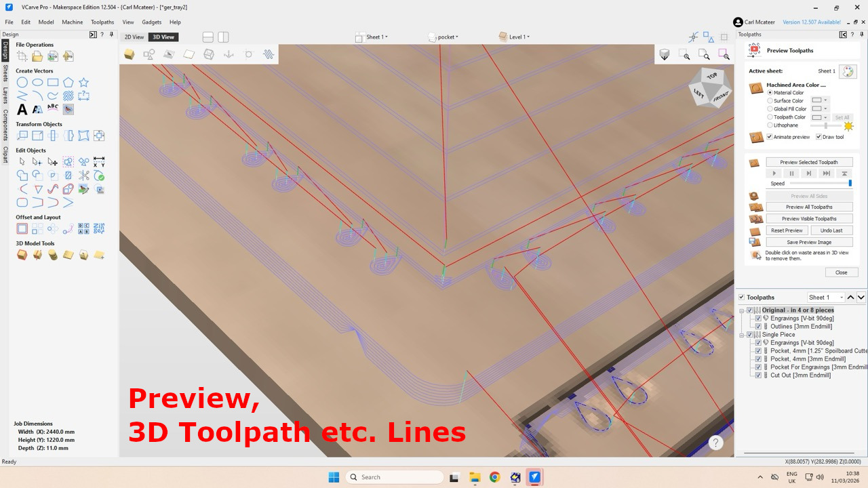The height and width of the screenshot is (488, 868).
Task: Click the Offset Vectors icon
Action: click(x=22, y=228)
